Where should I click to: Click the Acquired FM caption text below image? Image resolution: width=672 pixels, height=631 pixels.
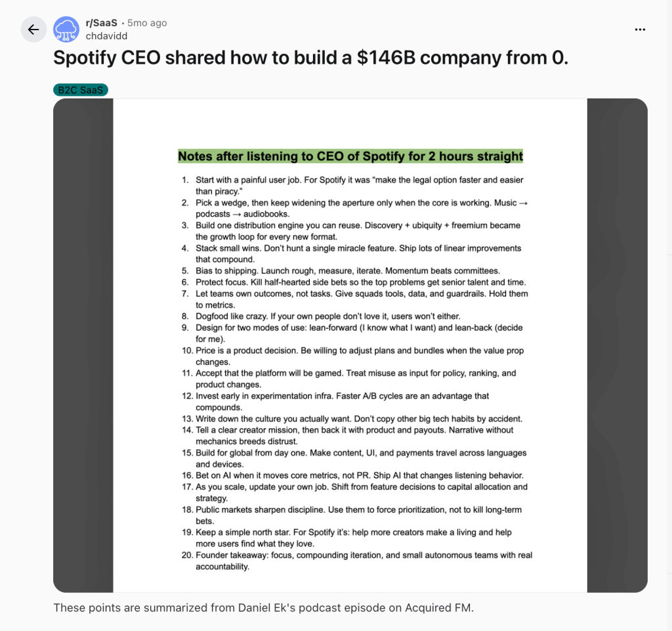click(x=263, y=607)
